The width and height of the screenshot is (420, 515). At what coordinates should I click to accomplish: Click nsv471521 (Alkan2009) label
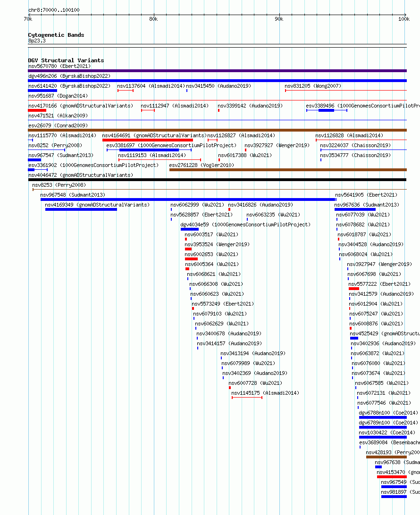click(x=58, y=116)
